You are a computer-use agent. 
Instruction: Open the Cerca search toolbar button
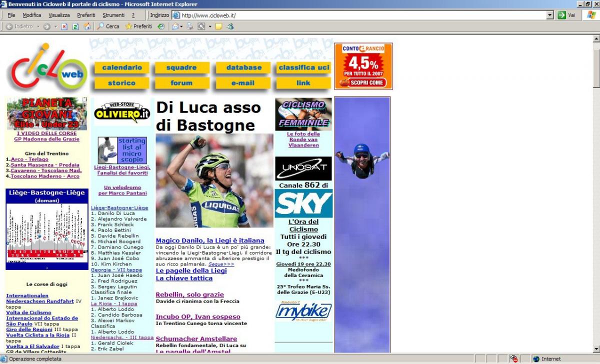(x=108, y=26)
